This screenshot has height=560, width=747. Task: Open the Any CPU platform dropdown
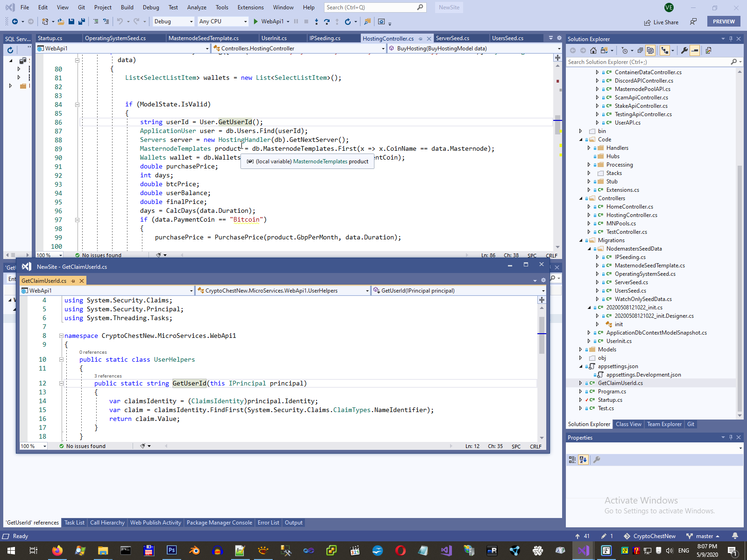click(x=223, y=21)
